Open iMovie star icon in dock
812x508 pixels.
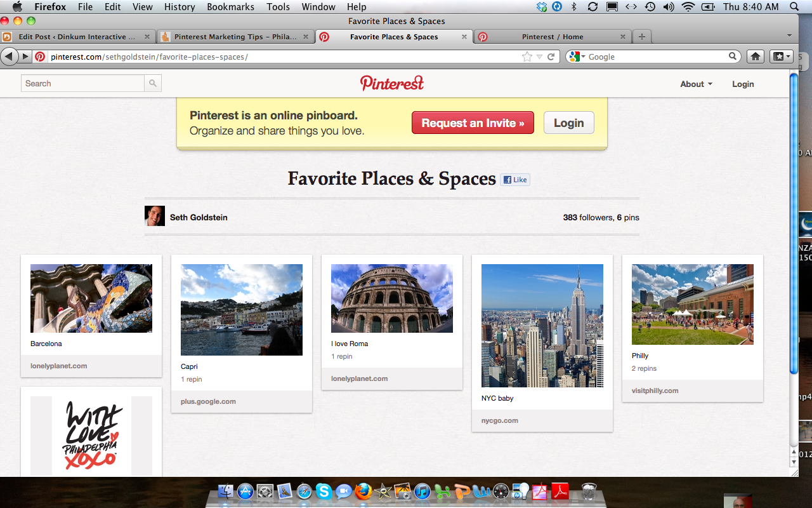(383, 491)
